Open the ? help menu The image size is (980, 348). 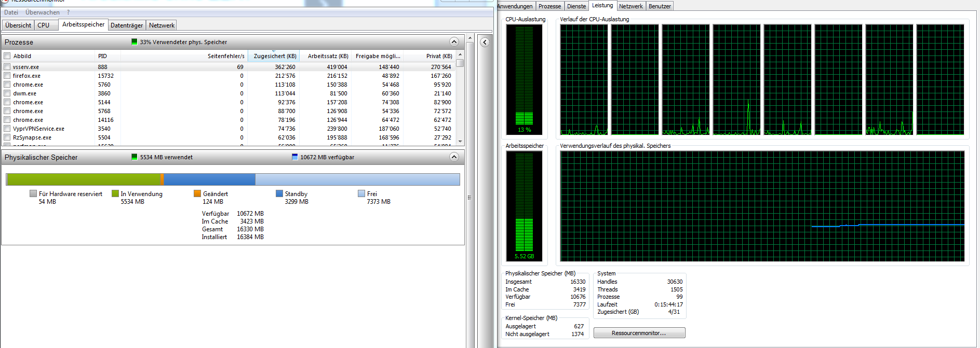[x=68, y=12]
